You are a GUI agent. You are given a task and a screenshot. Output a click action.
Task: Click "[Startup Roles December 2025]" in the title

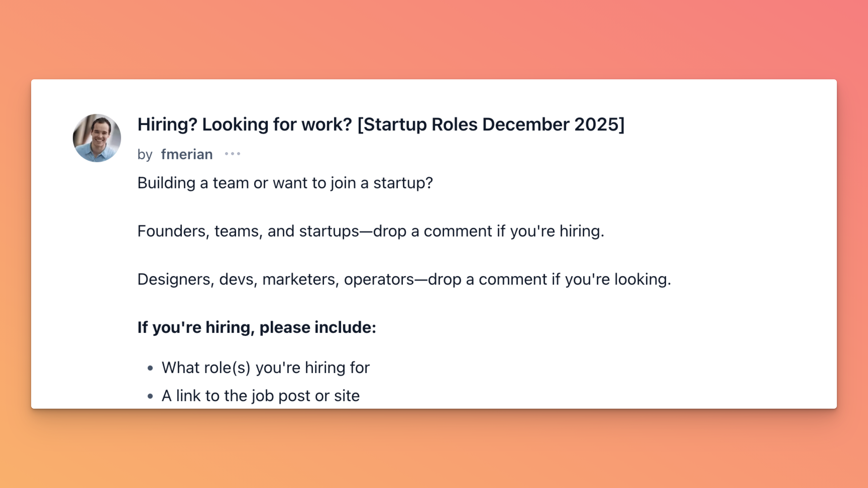pyautogui.click(x=491, y=124)
